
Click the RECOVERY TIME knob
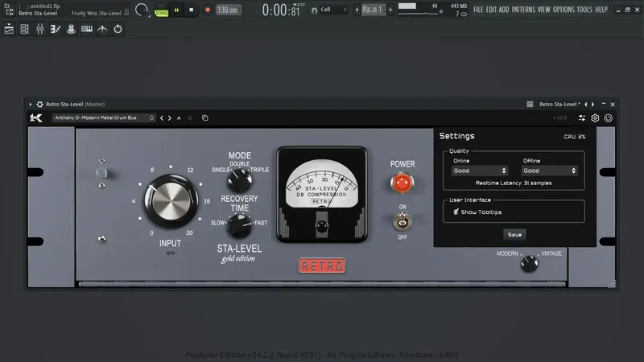[240, 226]
